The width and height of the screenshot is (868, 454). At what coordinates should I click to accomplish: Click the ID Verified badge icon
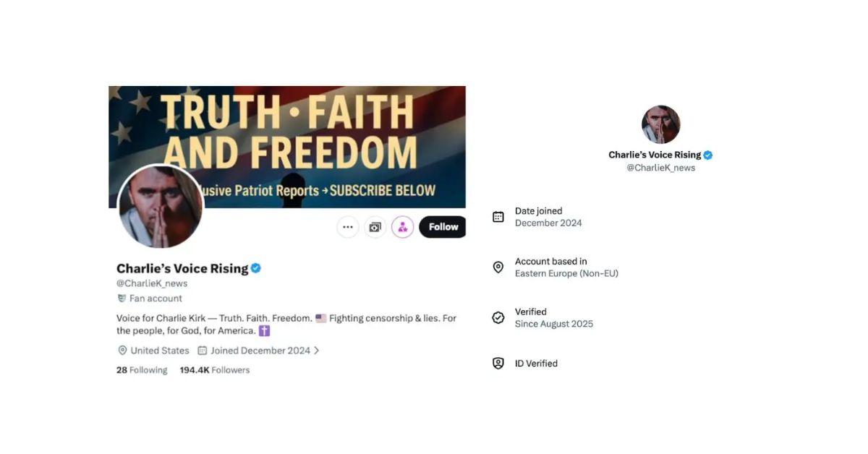pyautogui.click(x=498, y=363)
